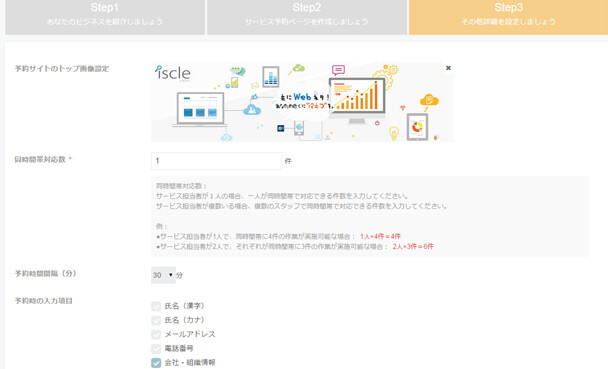Go to the Step2 service page tab
608x369 pixels.
307,17
